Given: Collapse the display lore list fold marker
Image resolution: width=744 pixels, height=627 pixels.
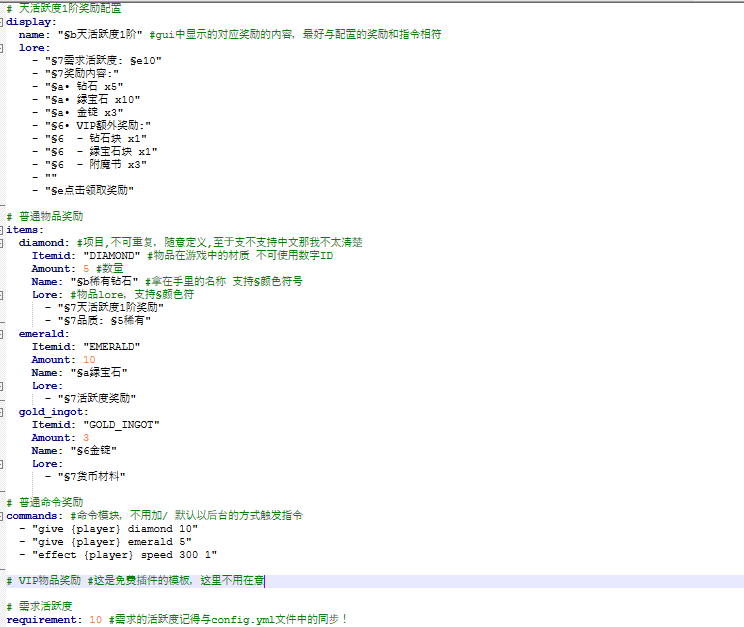Looking at the screenshot, I should point(3,47).
